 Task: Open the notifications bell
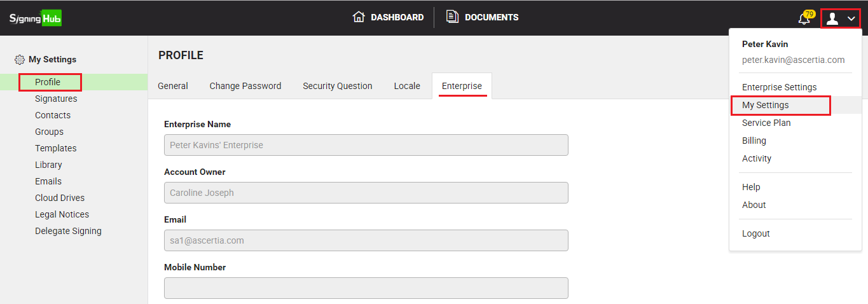click(804, 18)
